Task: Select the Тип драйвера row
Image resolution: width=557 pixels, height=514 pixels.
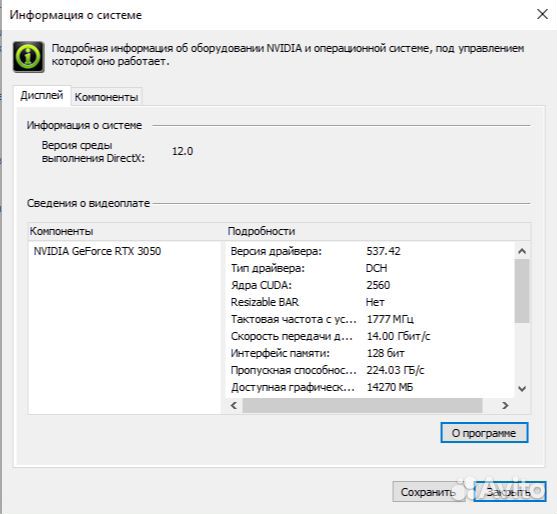Action: click(x=371, y=268)
